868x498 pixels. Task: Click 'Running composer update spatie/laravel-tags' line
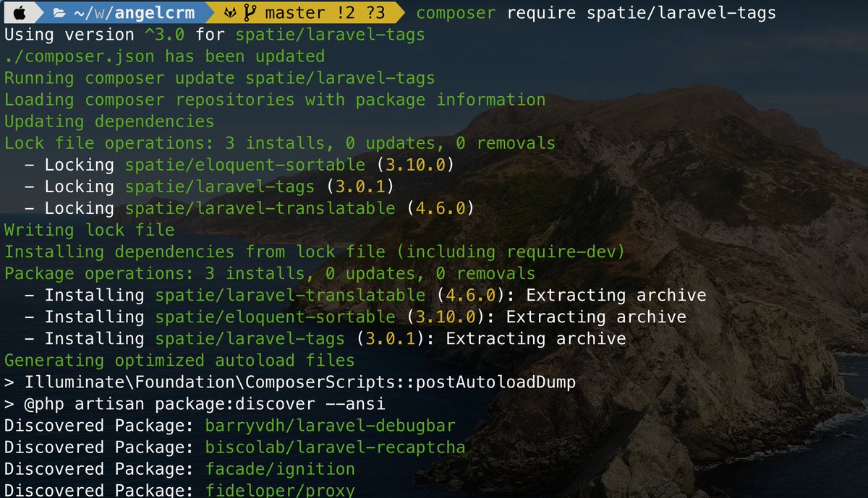[220, 78]
